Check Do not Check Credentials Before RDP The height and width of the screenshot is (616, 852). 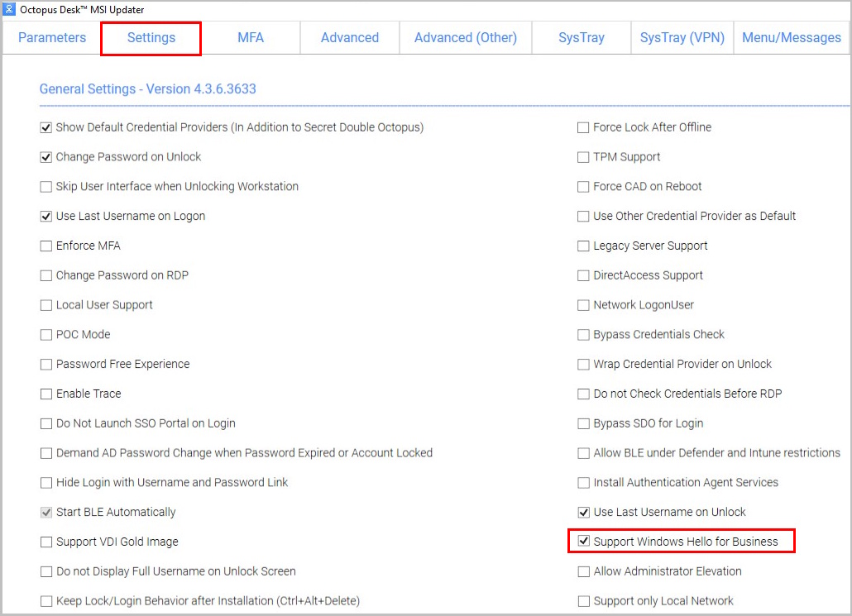tap(583, 394)
